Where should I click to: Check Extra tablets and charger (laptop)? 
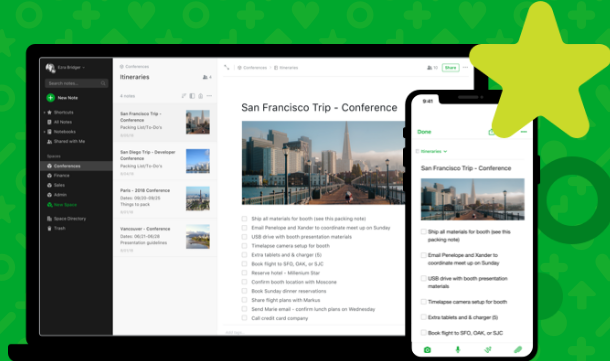pyautogui.click(x=244, y=255)
